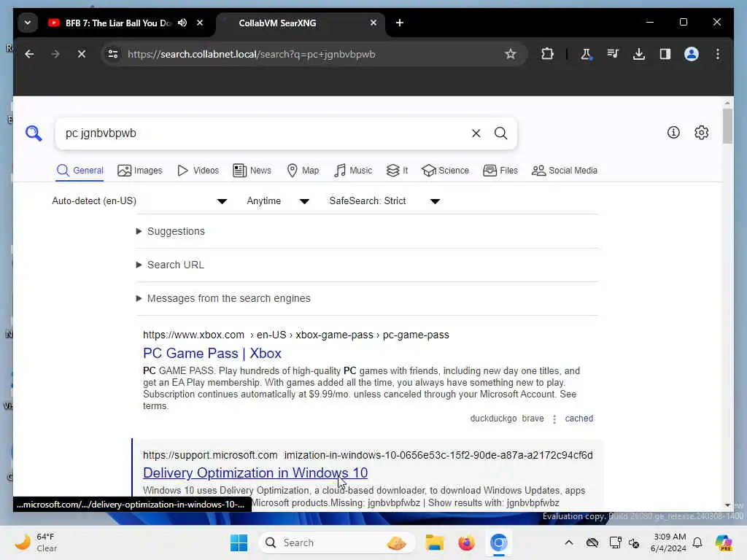Mute the BFB 7 tab audio icon
Viewport: 747px width, 560px height.
(182, 23)
